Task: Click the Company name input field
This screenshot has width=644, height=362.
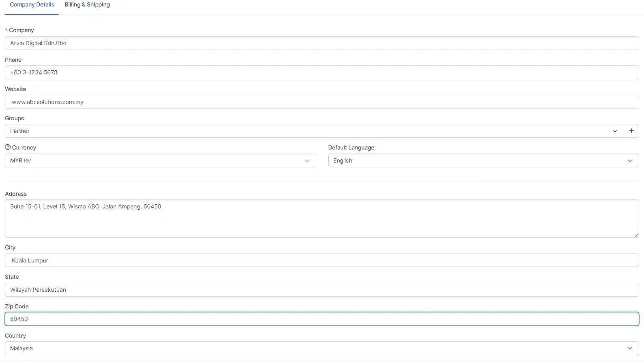Action: (x=322, y=43)
